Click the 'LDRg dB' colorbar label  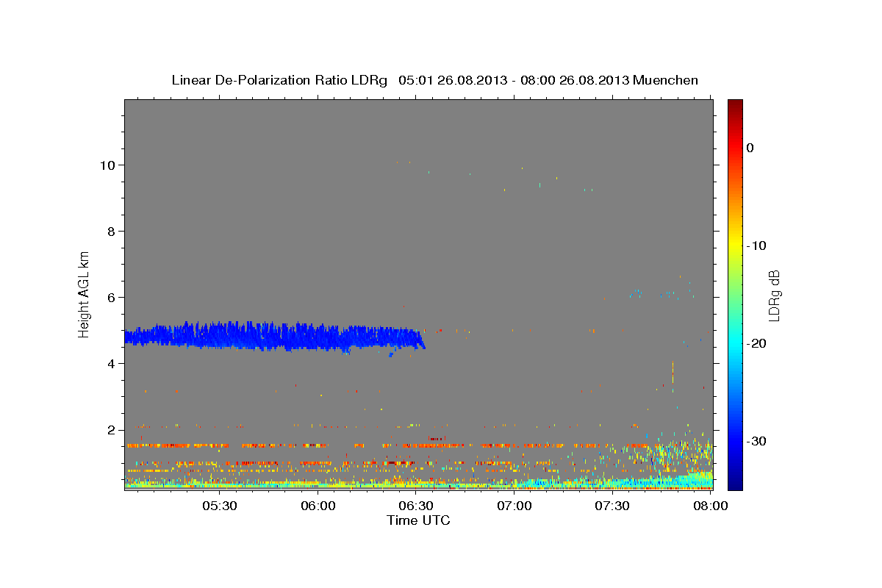(774, 295)
